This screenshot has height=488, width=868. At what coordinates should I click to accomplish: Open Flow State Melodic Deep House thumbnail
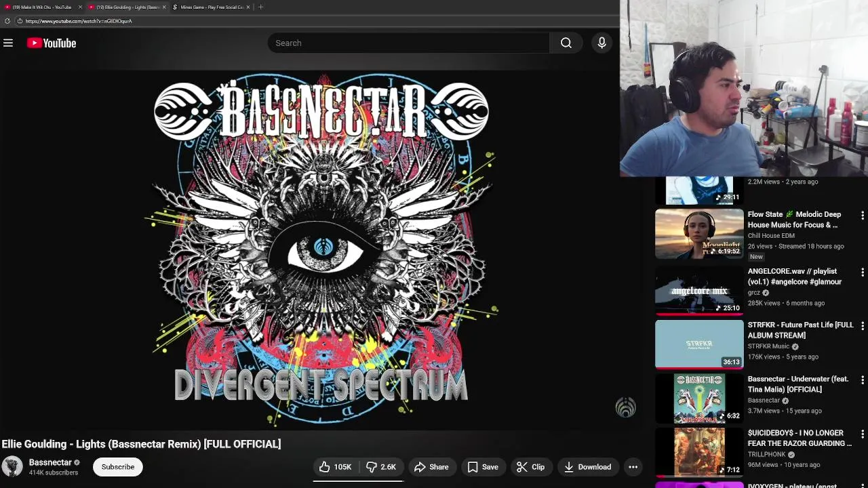coord(699,234)
